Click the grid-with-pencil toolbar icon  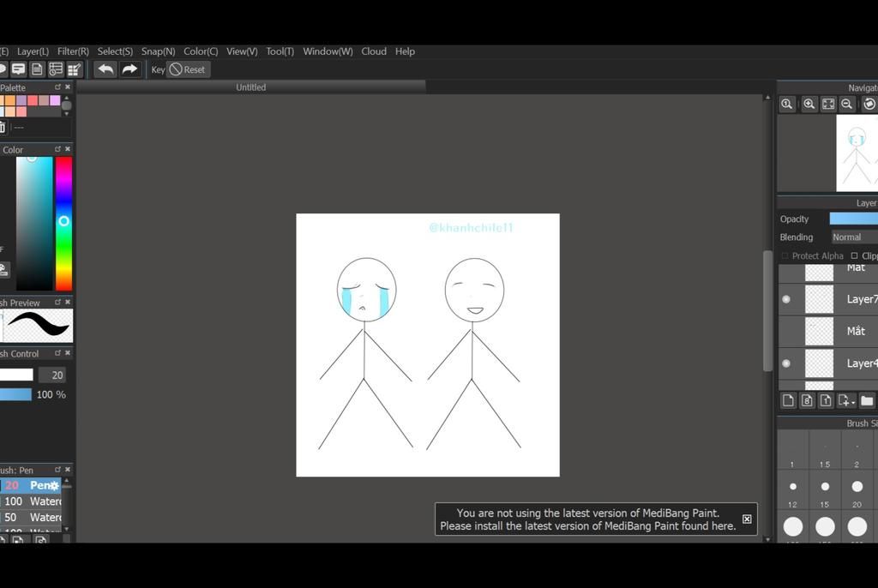(x=74, y=69)
